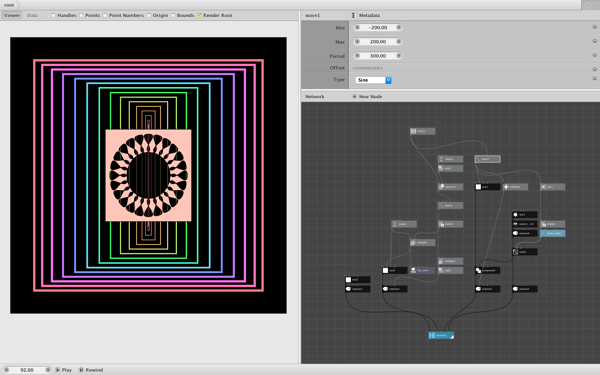600x375 pixels.
Task: Open the Type dropdown showing Sine
Action: pyautogui.click(x=373, y=80)
